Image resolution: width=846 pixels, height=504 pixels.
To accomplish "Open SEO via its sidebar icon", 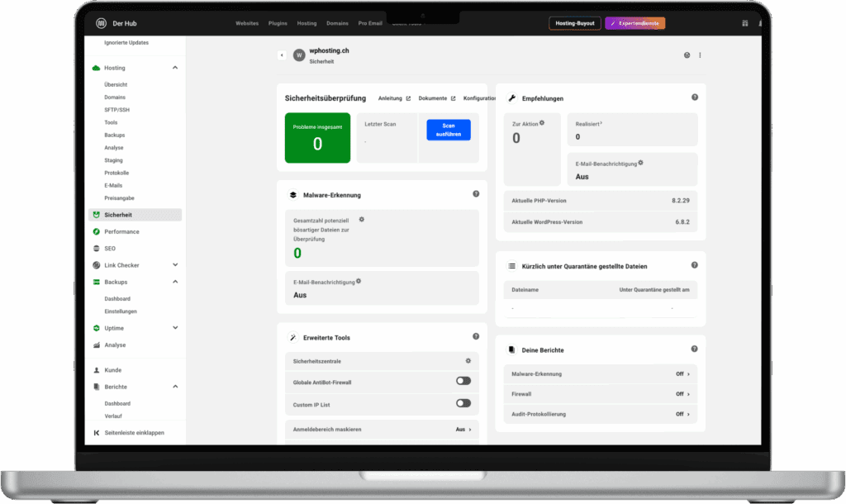I will point(97,248).
